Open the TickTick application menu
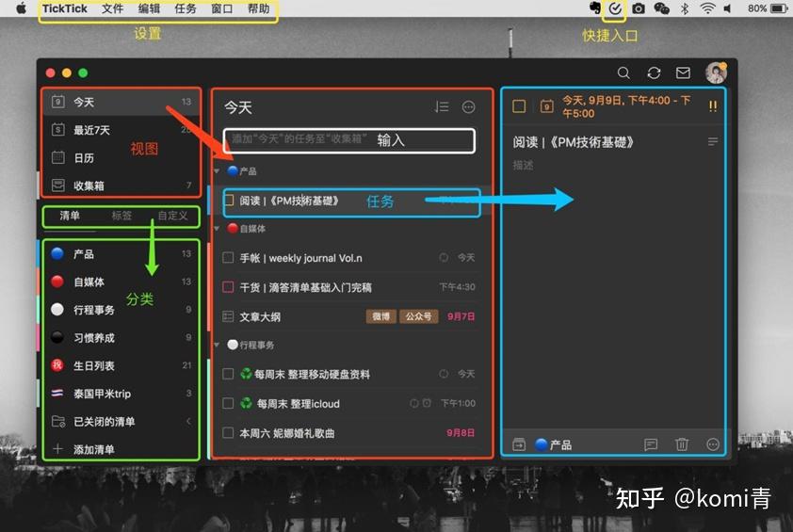793x532 pixels. point(65,8)
